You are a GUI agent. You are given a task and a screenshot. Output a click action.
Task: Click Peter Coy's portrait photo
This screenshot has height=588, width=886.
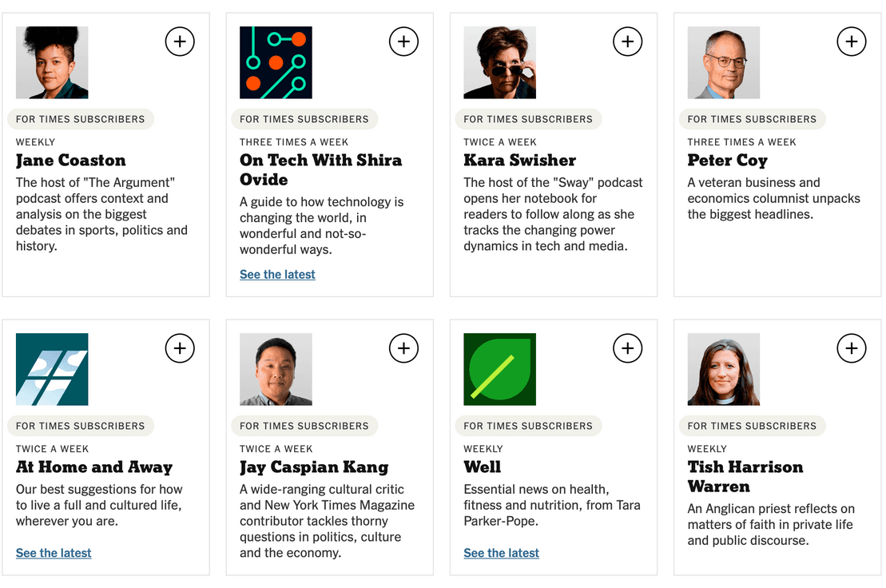[723, 62]
